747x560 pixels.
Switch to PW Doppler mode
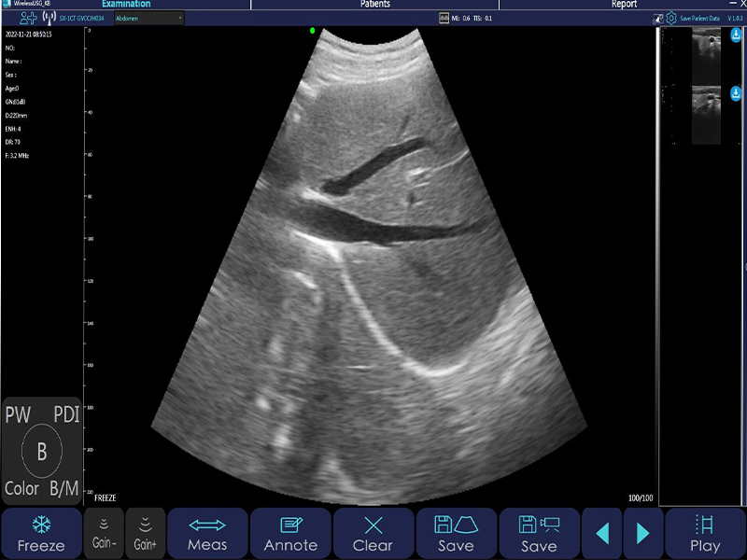18,415
